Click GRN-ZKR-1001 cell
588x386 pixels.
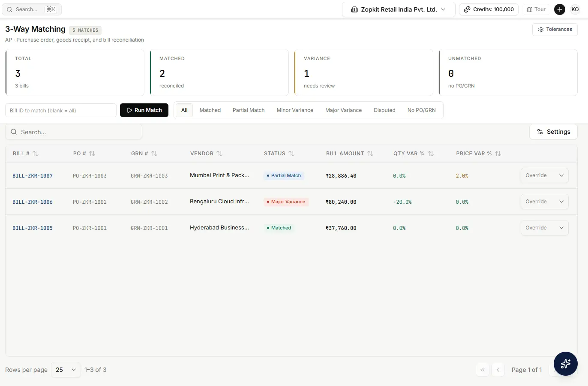tap(149, 228)
